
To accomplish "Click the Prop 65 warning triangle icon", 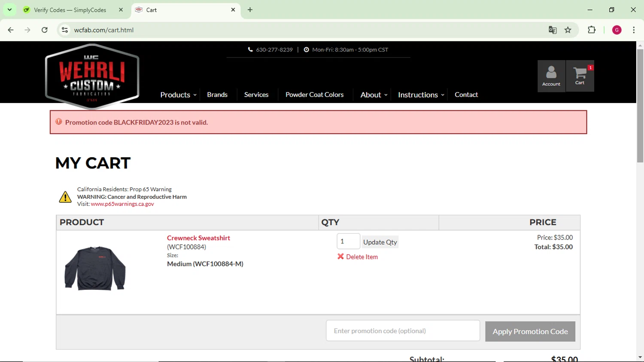I will (x=65, y=197).
